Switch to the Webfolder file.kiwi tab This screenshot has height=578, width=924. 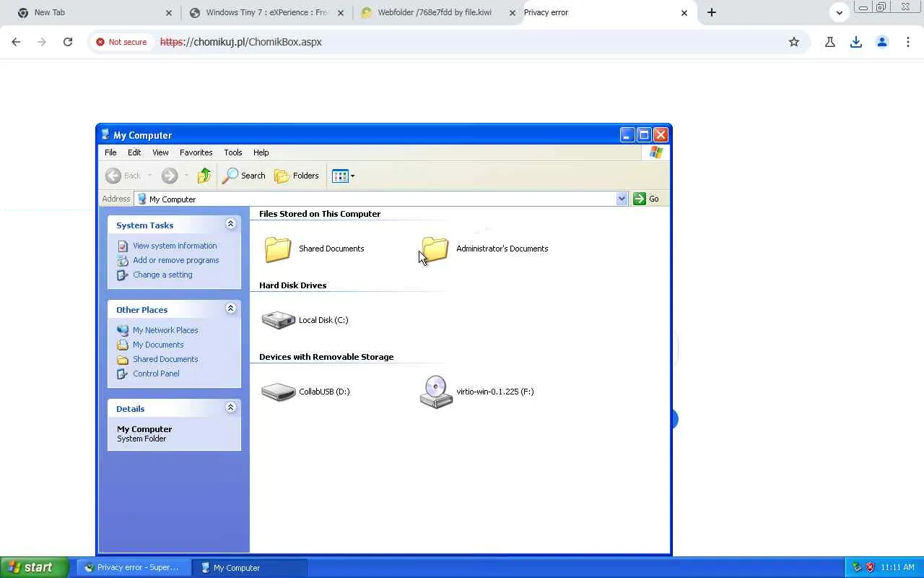point(438,12)
